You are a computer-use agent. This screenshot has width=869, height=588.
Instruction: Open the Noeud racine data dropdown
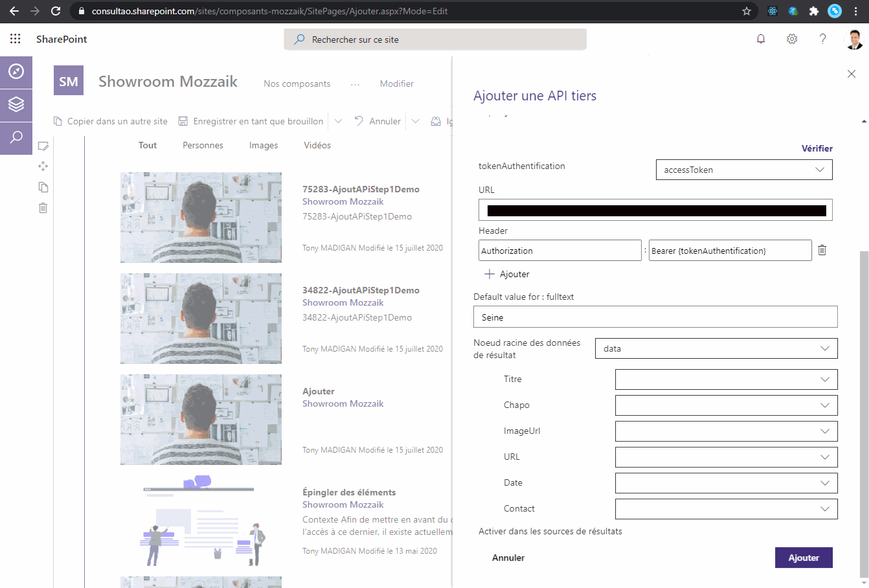pyautogui.click(x=716, y=348)
